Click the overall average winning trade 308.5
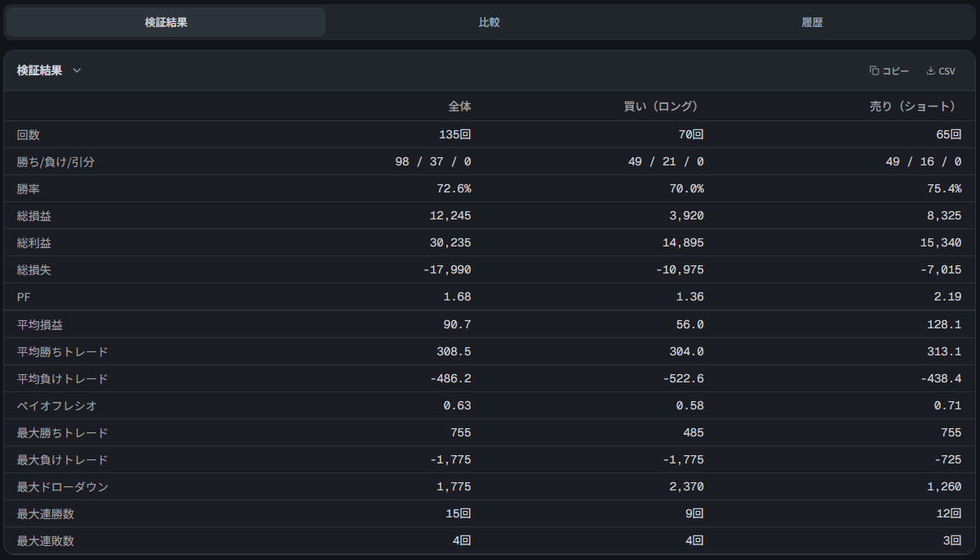The image size is (980, 560). click(454, 352)
